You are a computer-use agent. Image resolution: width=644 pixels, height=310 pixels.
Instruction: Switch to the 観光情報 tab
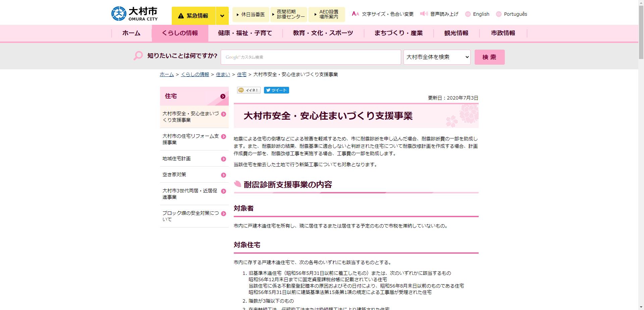pos(457,33)
